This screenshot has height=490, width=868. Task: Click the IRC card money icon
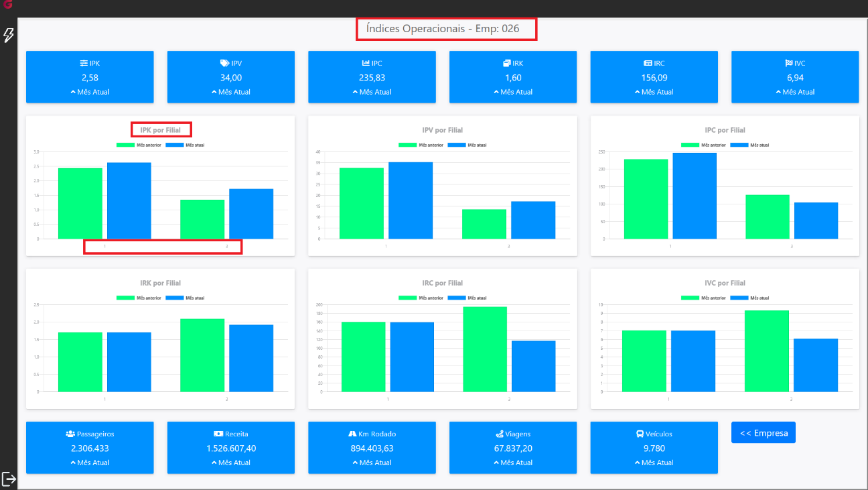click(648, 64)
